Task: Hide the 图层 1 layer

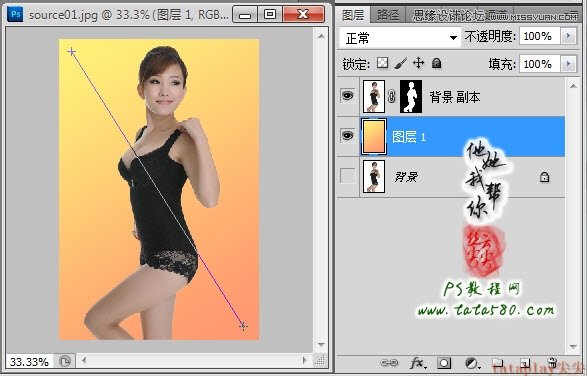Action: pos(347,136)
